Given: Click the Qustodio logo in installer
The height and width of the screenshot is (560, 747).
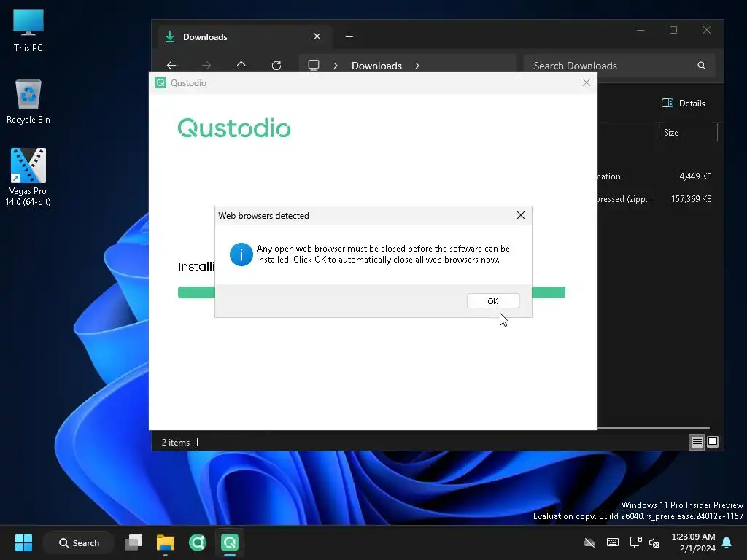Looking at the screenshot, I should (234, 128).
